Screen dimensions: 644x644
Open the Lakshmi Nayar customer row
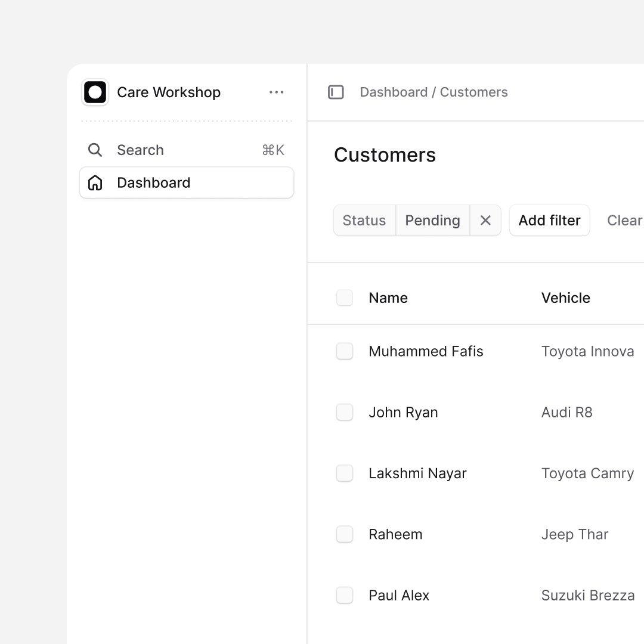tap(417, 473)
